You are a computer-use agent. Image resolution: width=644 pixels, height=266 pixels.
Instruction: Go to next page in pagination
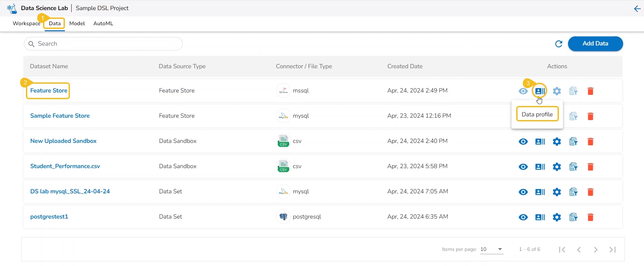tap(596, 250)
